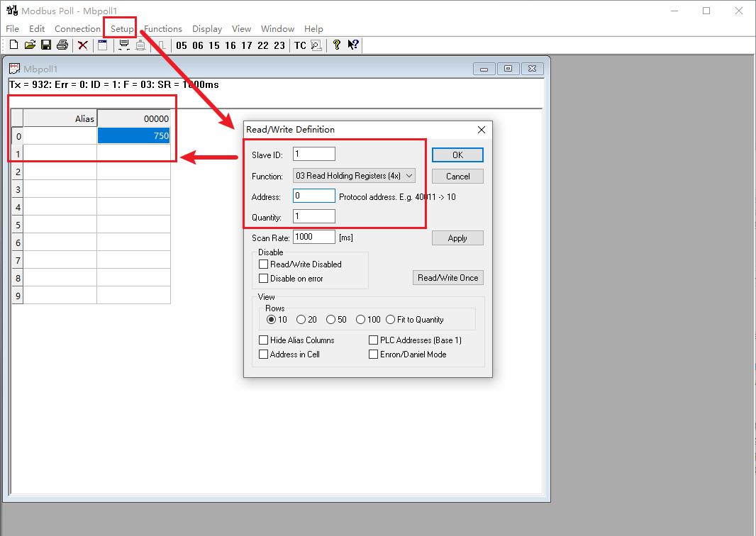Open a file with the folder icon
Screen dimensions: 756x536
(30, 45)
